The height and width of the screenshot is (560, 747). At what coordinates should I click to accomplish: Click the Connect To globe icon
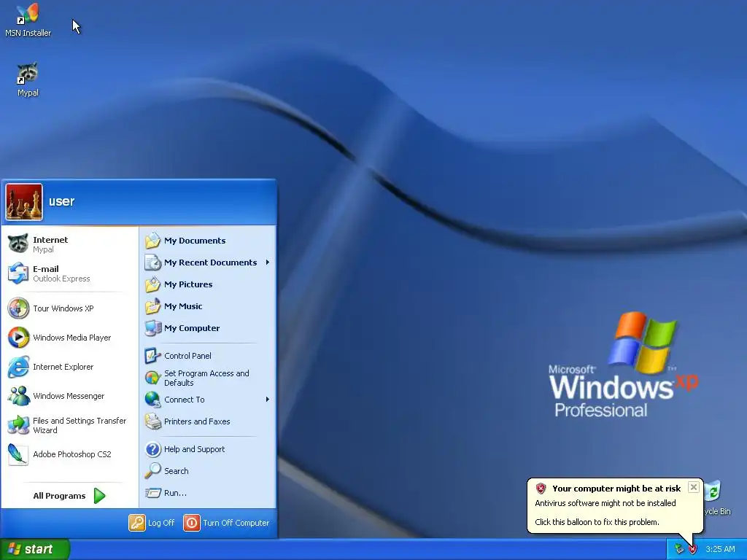153,400
